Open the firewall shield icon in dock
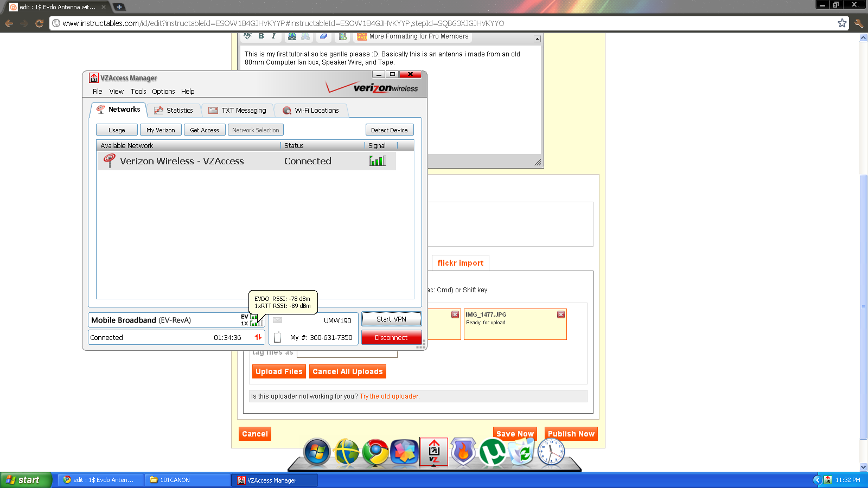The image size is (868, 488). (463, 452)
